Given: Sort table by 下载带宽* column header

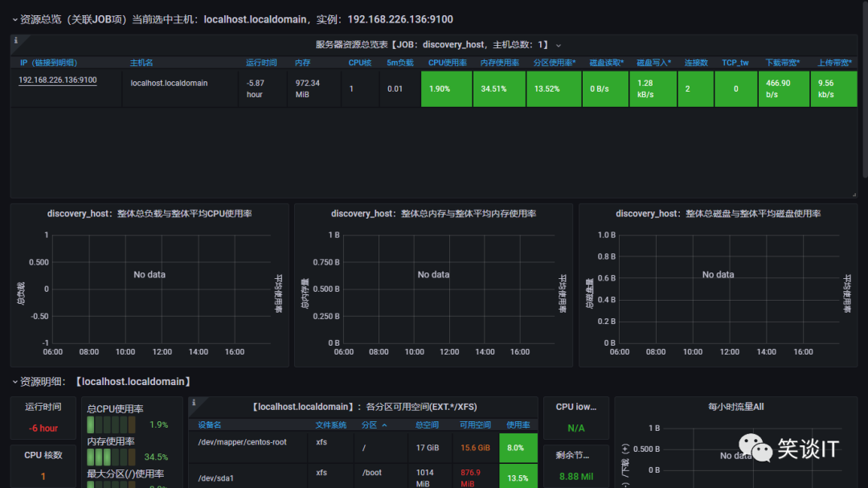Looking at the screenshot, I should click(782, 63).
